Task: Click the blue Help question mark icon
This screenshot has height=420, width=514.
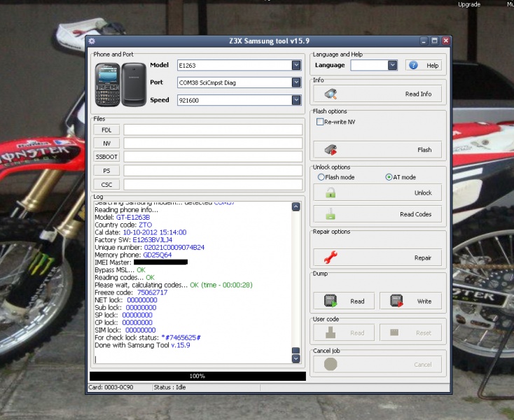Action: [413, 65]
